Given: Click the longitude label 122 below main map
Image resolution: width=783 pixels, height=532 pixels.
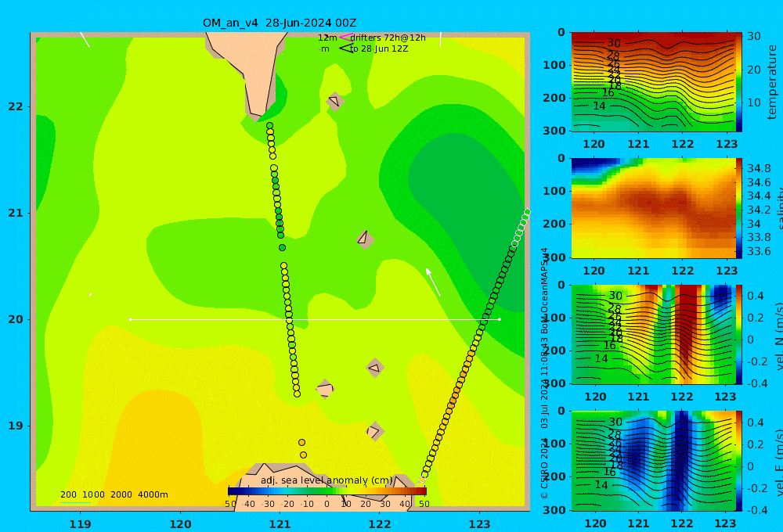Looking at the screenshot, I should pos(380,524).
